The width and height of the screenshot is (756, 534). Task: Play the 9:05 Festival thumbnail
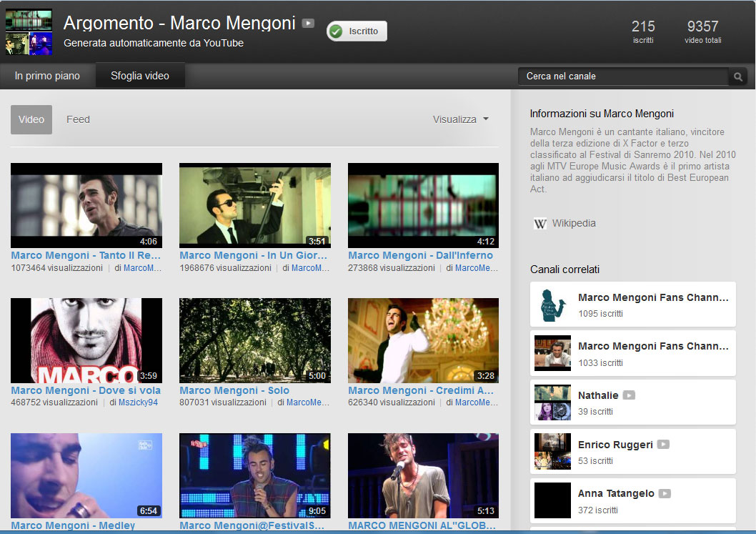pos(255,475)
